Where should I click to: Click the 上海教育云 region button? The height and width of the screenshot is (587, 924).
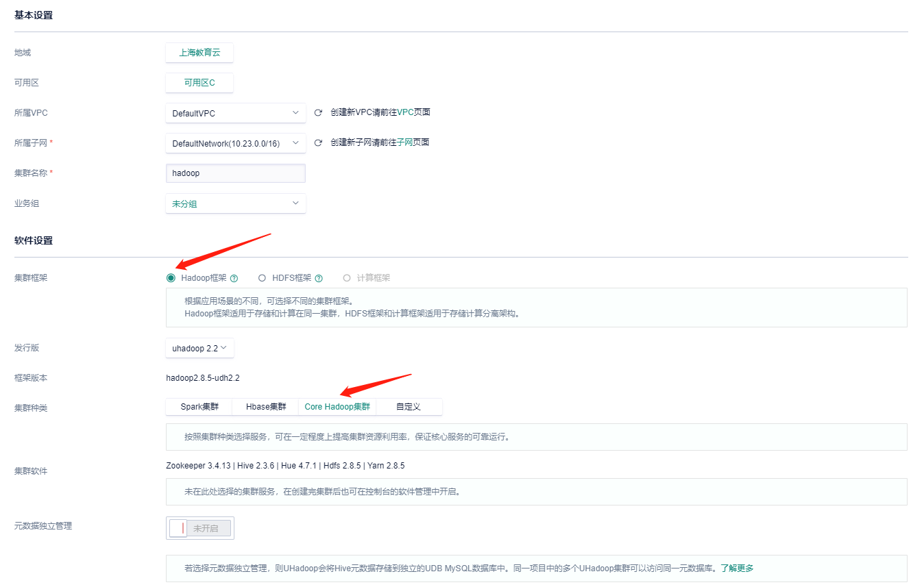click(199, 52)
